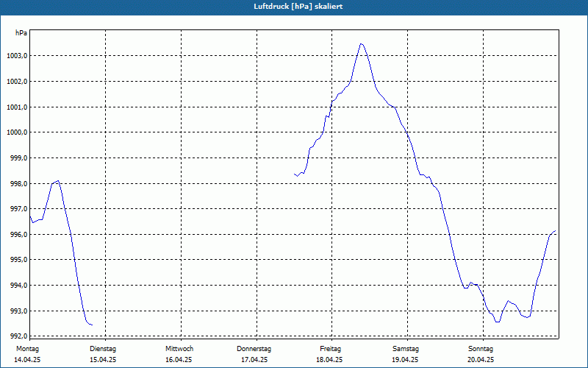Click the date 15.04.25

[x=103, y=360]
